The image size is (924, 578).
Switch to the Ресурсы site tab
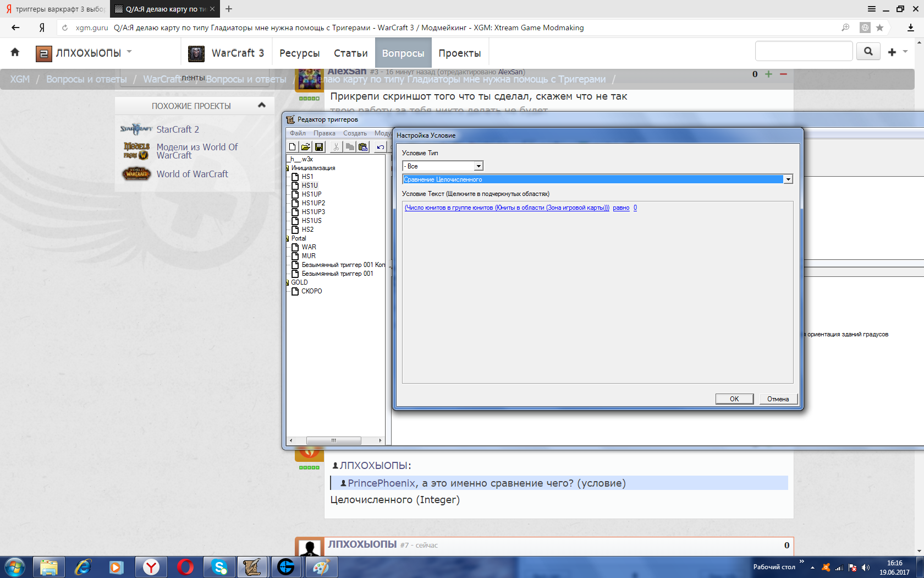pos(299,53)
